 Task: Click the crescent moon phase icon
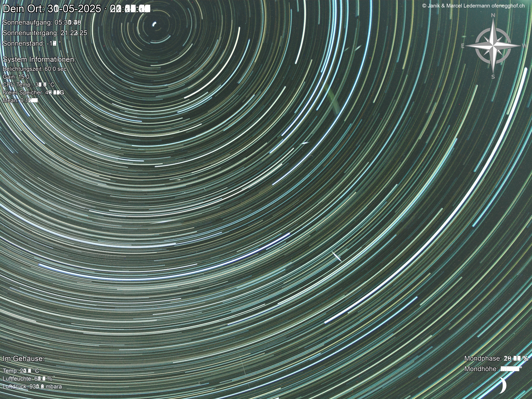(x=502, y=385)
